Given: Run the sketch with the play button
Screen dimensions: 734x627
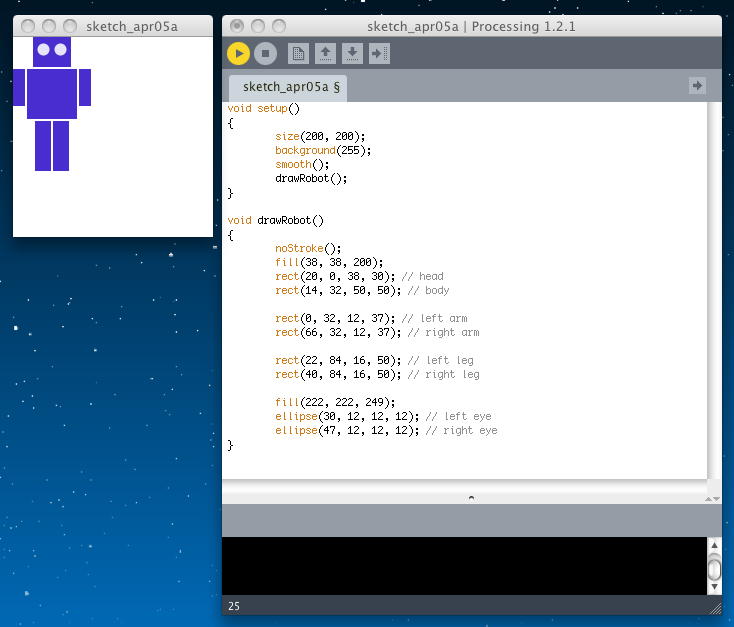Looking at the screenshot, I should (x=238, y=53).
